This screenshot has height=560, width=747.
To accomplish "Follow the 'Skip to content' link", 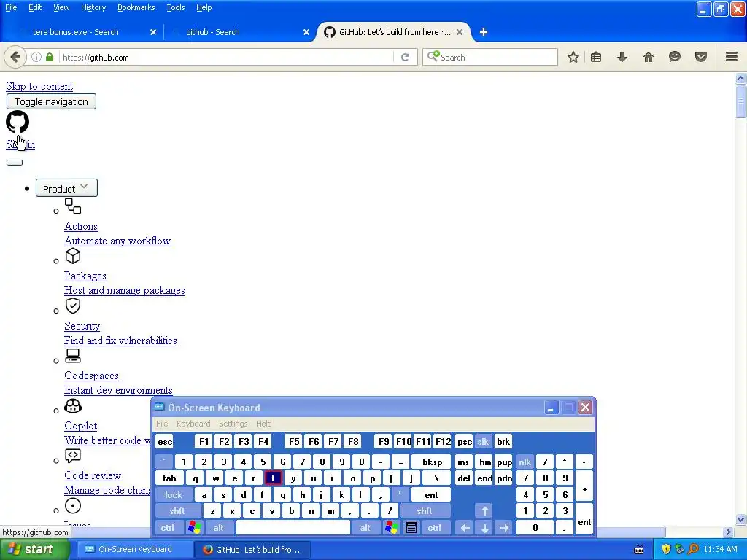I will point(39,86).
